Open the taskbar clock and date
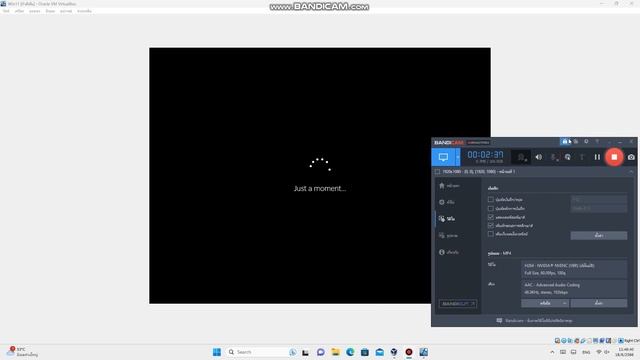This screenshot has width=640, height=360. (x=625, y=352)
